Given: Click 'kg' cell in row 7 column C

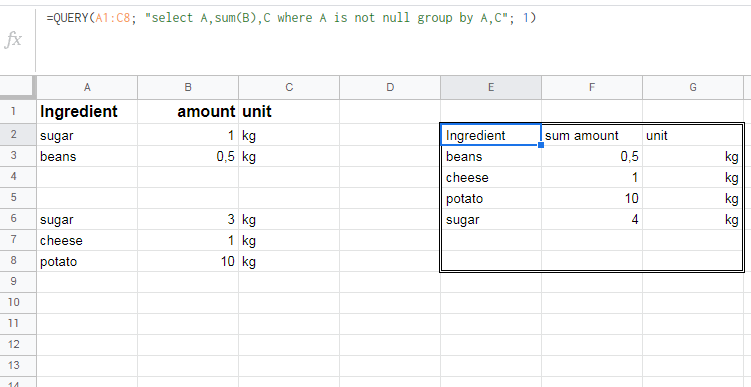Looking at the screenshot, I should point(289,240).
